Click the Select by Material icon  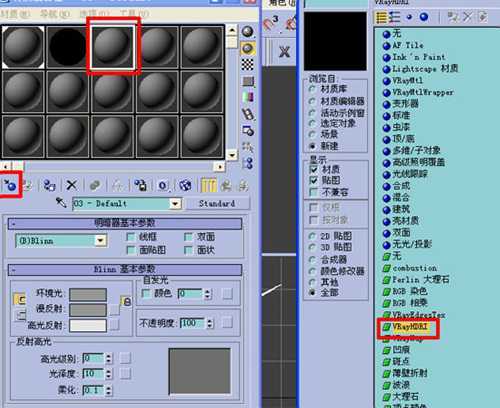click(x=248, y=147)
